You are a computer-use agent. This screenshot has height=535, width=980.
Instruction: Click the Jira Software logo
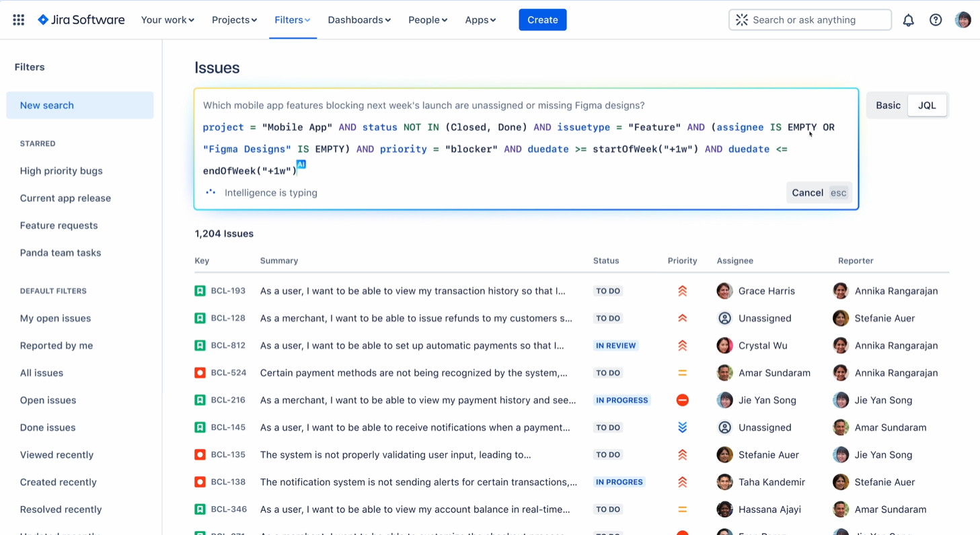[x=81, y=20]
